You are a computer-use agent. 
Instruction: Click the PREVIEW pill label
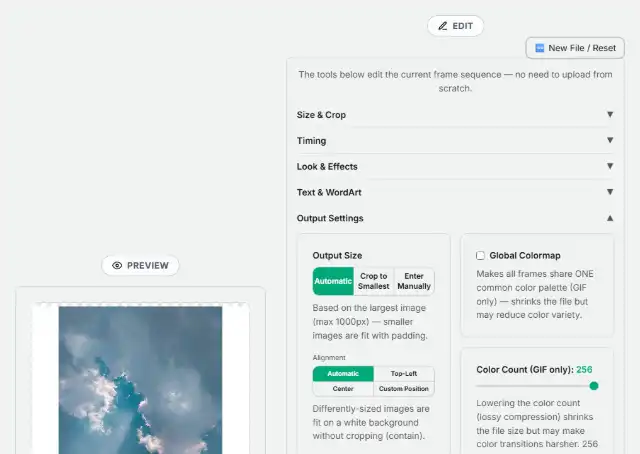point(140,265)
